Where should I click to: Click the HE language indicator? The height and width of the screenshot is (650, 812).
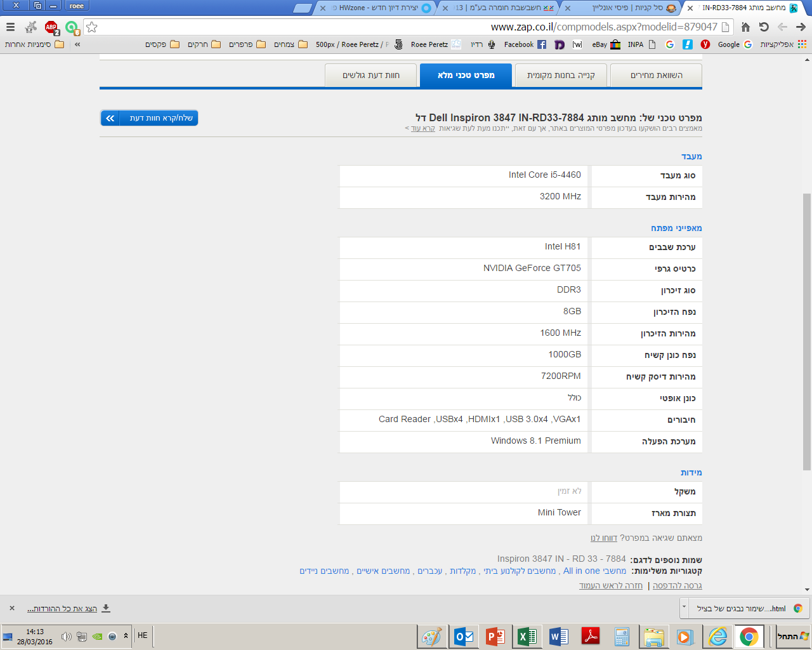pos(142,635)
